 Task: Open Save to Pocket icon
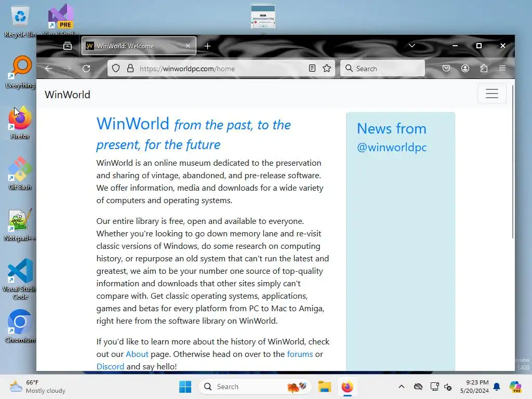[446, 69]
